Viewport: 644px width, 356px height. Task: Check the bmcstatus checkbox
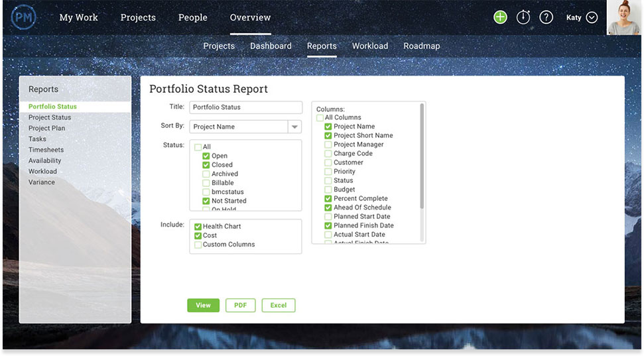point(206,192)
